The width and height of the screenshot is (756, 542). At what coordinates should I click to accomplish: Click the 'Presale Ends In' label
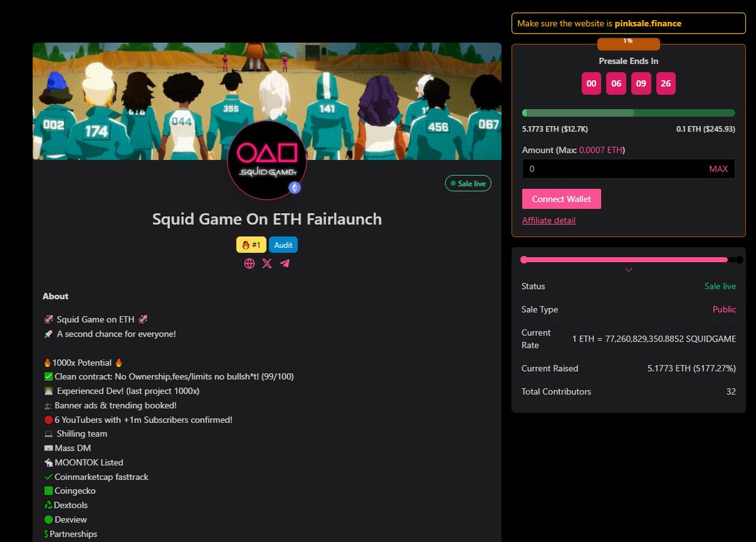click(628, 61)
